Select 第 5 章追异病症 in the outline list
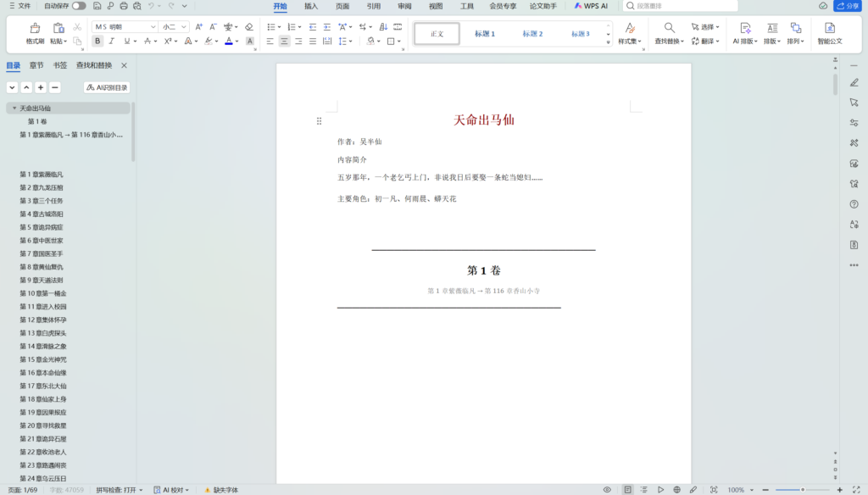868x495 pixels. click(x=42, y=227)
